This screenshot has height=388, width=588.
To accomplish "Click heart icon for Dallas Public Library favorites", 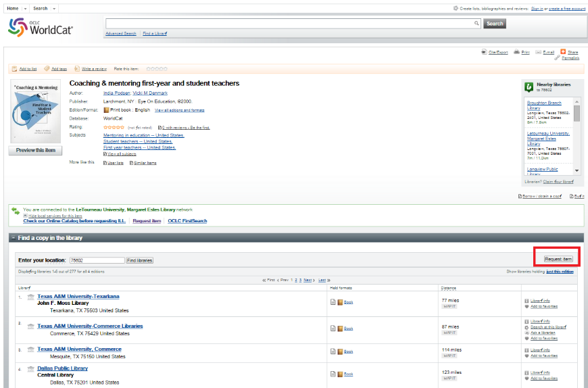I will click(526, 379).
